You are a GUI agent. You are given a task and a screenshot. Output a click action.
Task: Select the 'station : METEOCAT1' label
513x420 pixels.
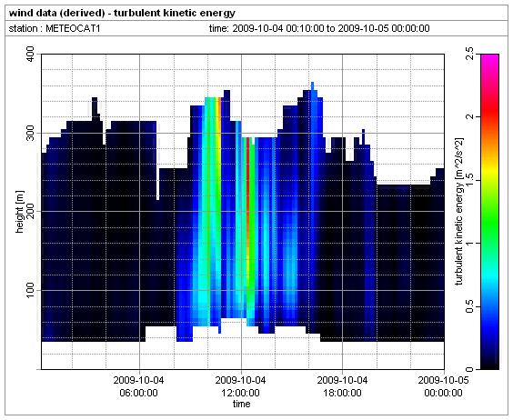(55, 28)
